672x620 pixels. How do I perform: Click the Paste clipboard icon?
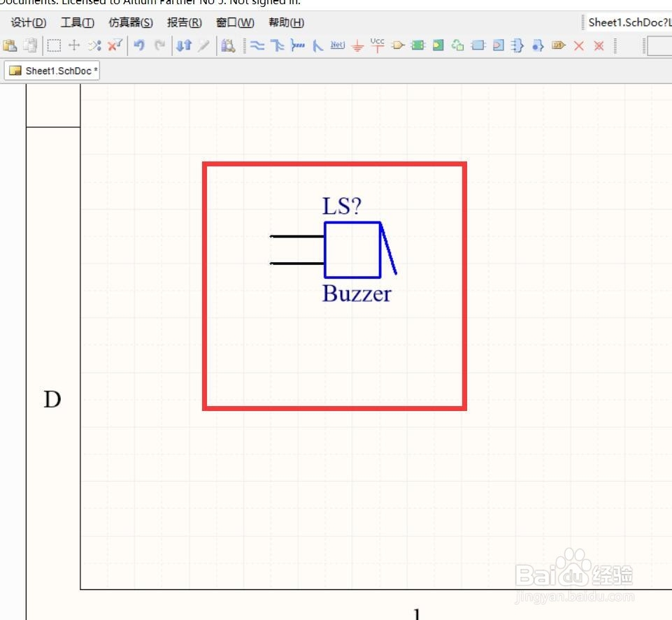pos(10,45)
